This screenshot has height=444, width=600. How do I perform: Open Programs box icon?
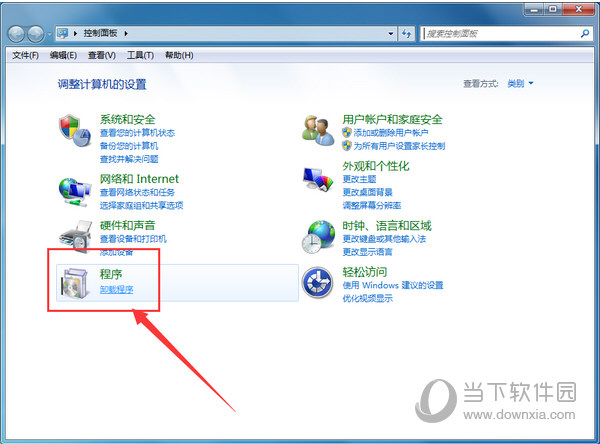coord(75,283)
